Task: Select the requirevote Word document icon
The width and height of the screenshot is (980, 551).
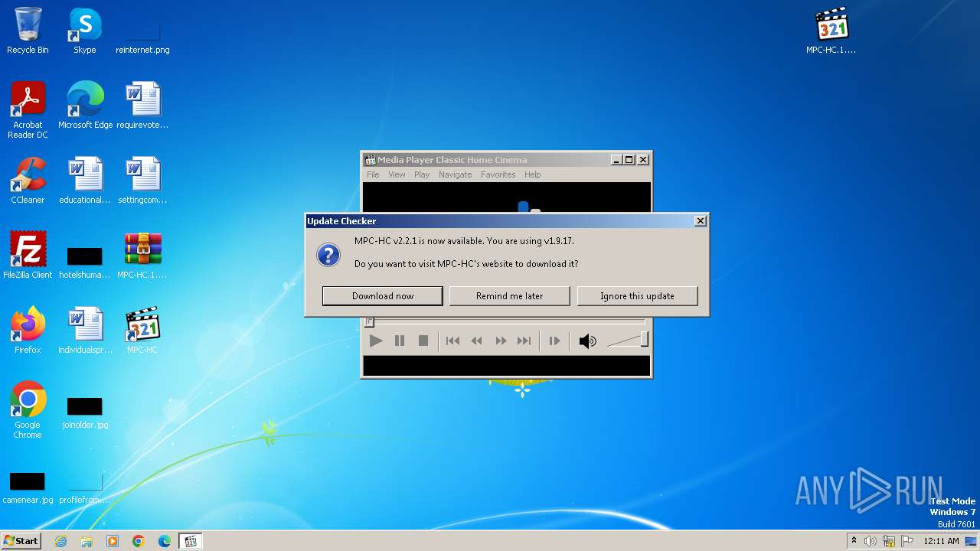Action: 142,105
